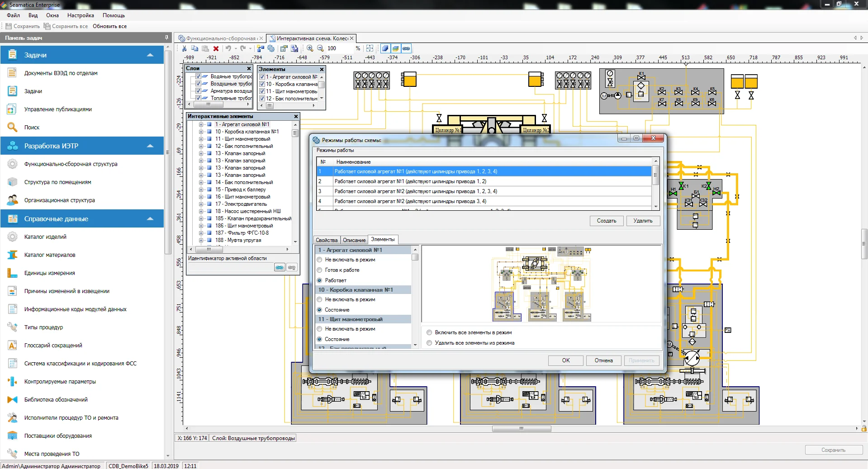Collapse the Разработка ИЭТР section
Screen dimensions: 868x469
pos(150,146)
